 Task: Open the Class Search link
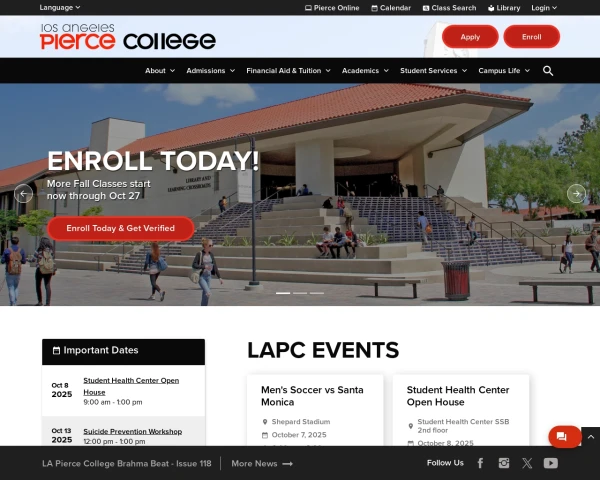pyautogui.click(x=449, y=8)
